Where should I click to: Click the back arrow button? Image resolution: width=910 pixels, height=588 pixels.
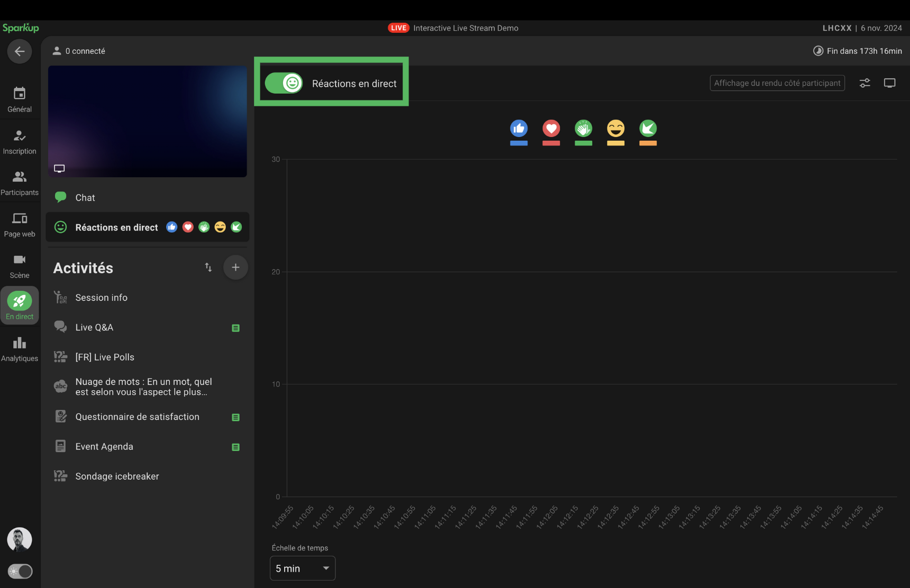point(20,51)
